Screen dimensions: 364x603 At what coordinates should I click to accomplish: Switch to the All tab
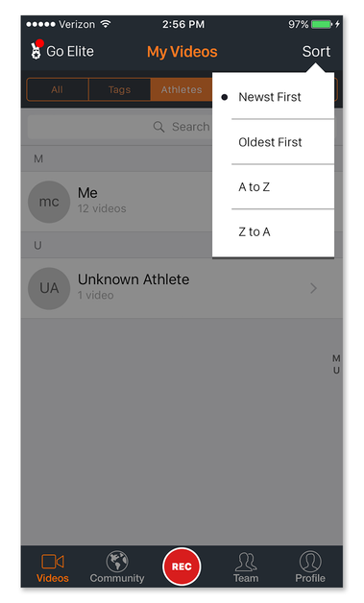tap(57, 89)
